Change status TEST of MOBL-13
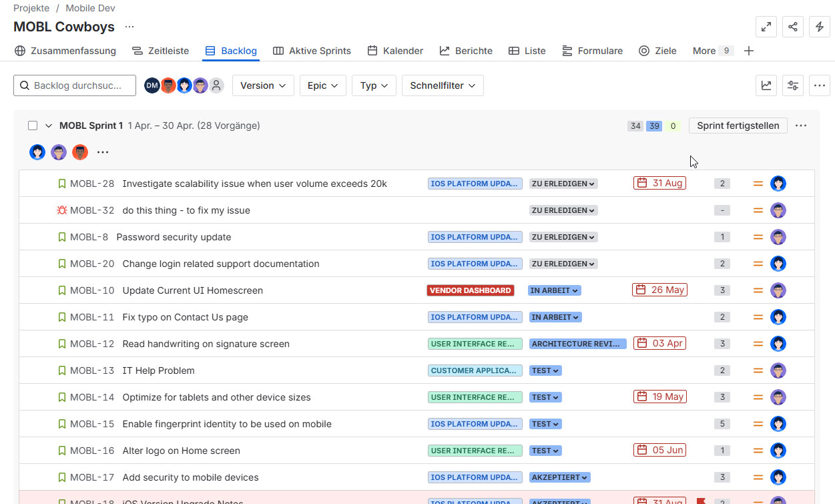 click(545, 370)
